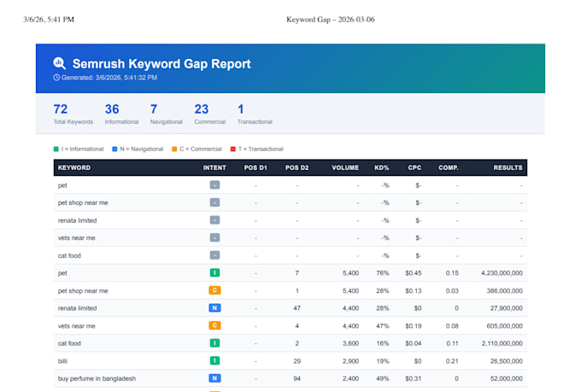This screenshot has width=581, height=392.
Task: Click the KD value '76%'
Action: point(383,273)
